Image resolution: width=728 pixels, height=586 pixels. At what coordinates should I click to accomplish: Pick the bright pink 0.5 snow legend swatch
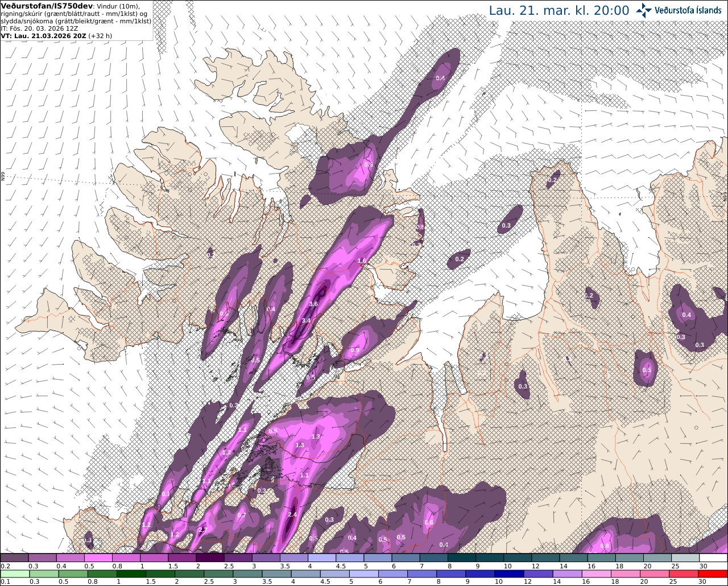[98, 558]
